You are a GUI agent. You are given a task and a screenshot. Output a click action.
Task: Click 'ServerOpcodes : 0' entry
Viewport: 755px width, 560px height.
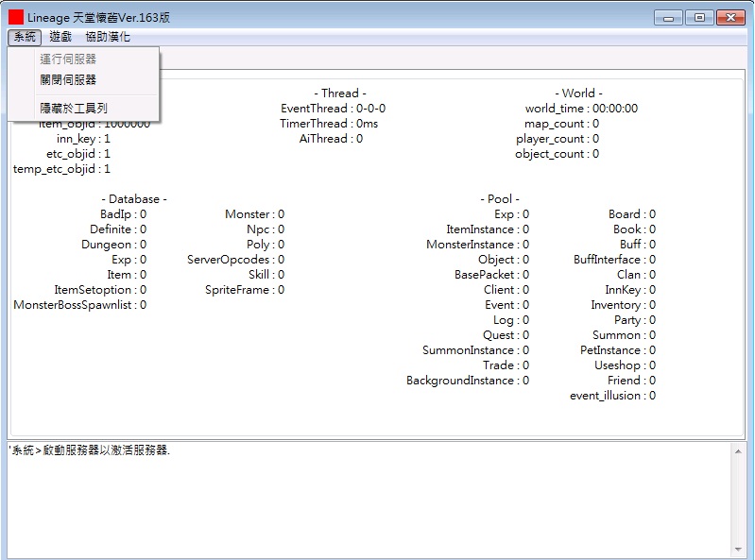(x=236, y=260)
